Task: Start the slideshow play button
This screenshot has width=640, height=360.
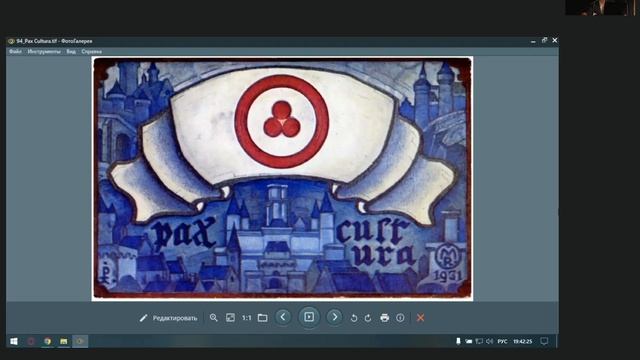Action: pyautogui.click(x=309, y=317)
